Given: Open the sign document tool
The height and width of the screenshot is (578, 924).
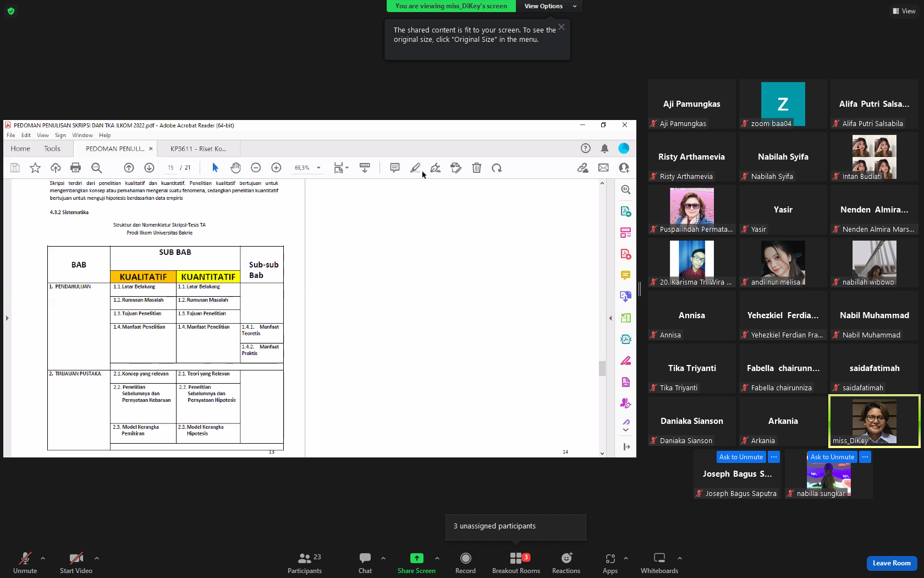Looking at the screenshot, I should [436, 168].
